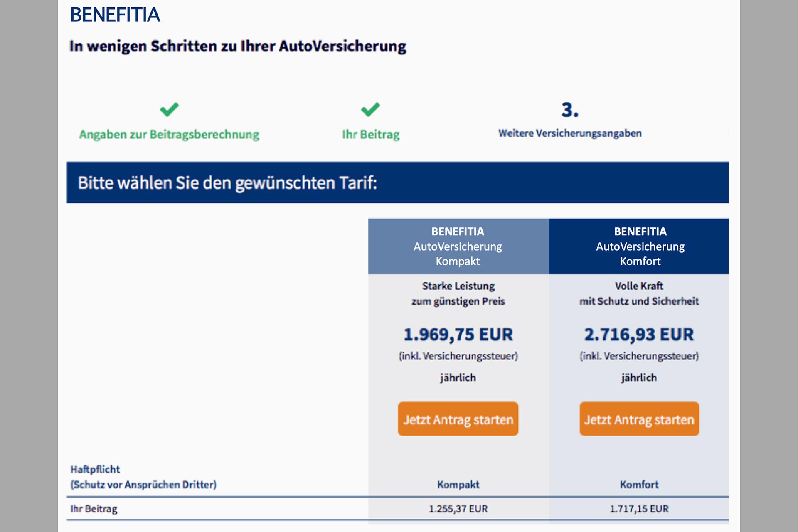
Task: Click the 1.969,75 EUR price
Action: tap(458, 335)
